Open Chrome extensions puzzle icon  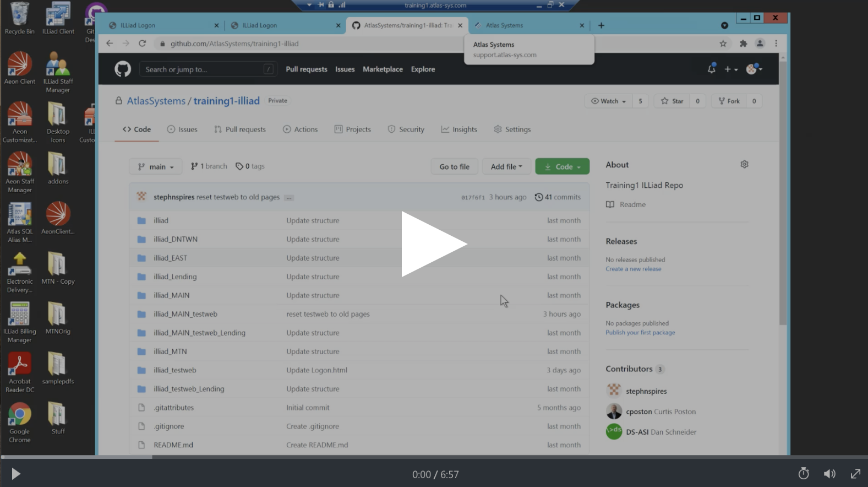click(x=743, y=44)
